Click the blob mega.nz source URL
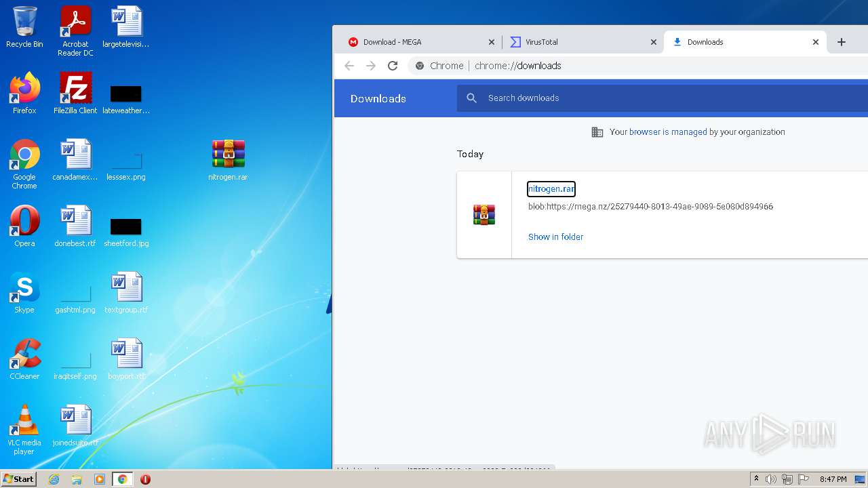The image size is (868, 488). click(x=650, y=207)
